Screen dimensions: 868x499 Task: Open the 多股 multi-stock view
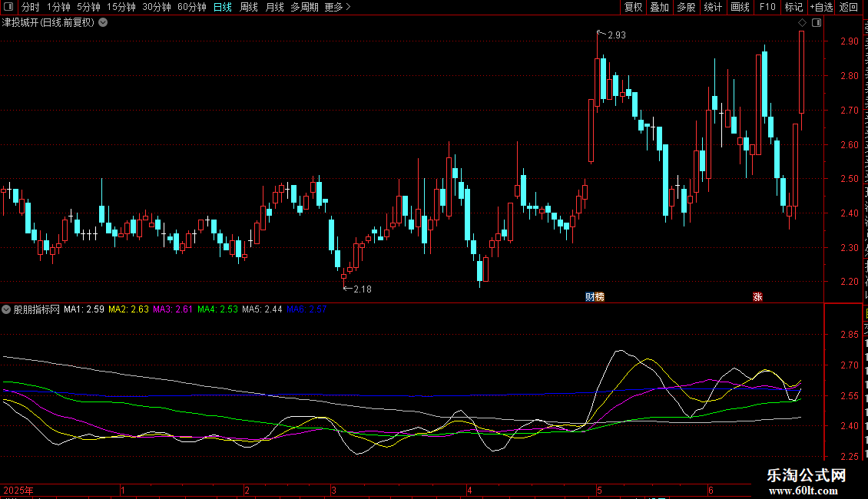pyautogui.click(x=687, y=7)
